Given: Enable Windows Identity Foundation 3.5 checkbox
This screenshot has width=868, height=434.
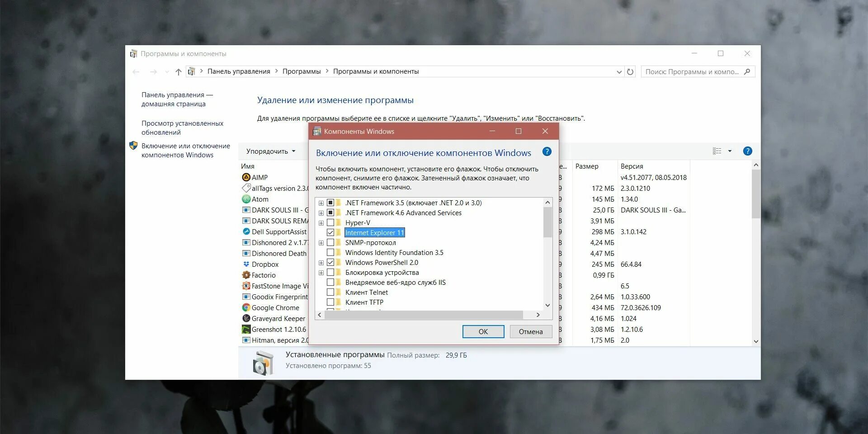Looking at the screenshot, I should (330, 252).
